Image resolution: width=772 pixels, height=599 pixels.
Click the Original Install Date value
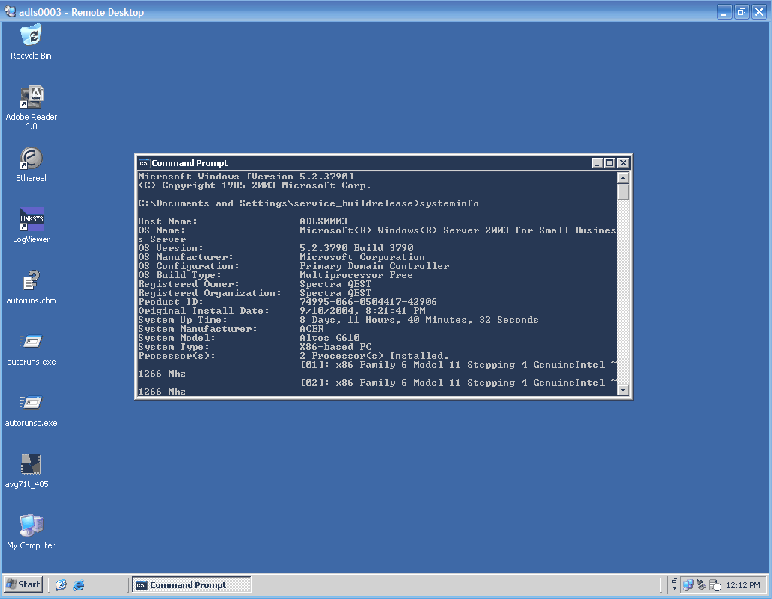[x=362, y=311]
